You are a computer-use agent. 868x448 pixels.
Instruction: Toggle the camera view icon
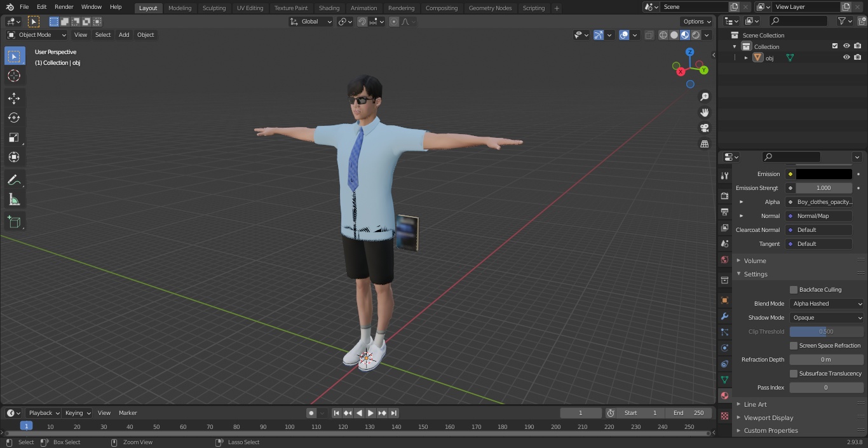tap(705, 128)
